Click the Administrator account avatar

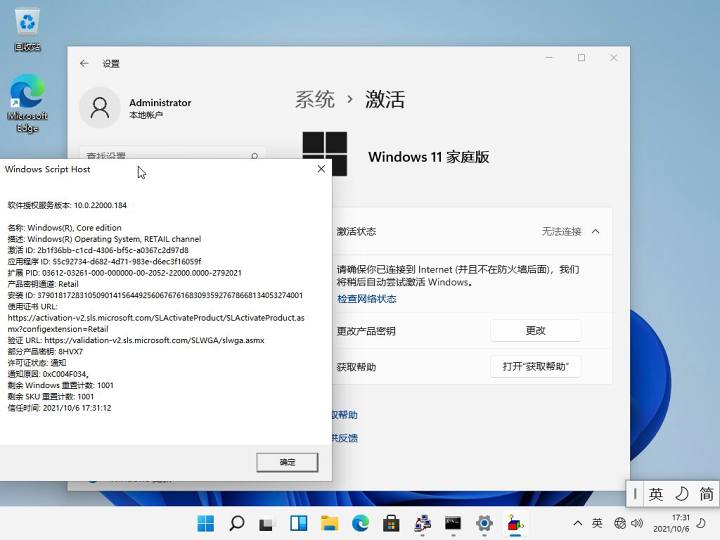(100, 108)
